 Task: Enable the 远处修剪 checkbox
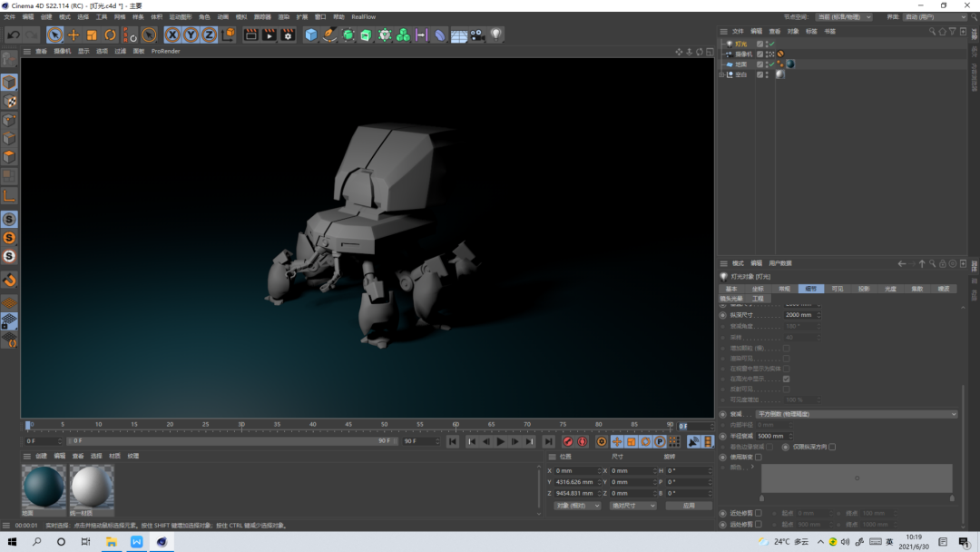pyautogui.click(x=758, y=525)
